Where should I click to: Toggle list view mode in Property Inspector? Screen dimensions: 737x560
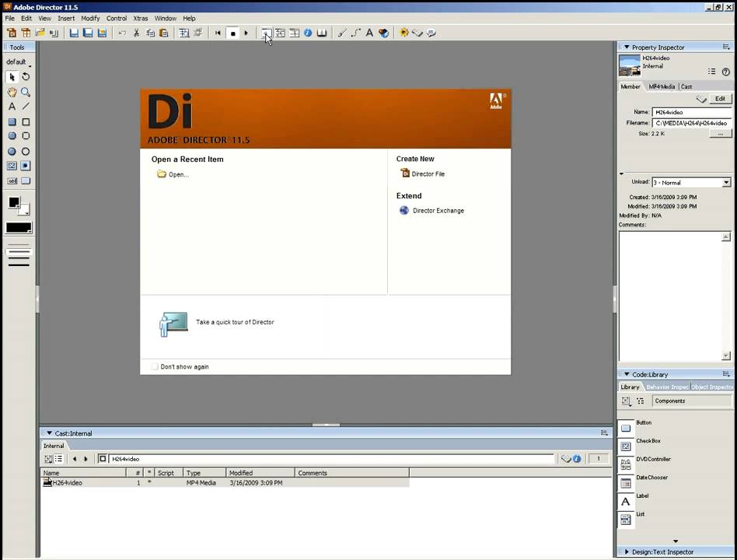point(711,72)
